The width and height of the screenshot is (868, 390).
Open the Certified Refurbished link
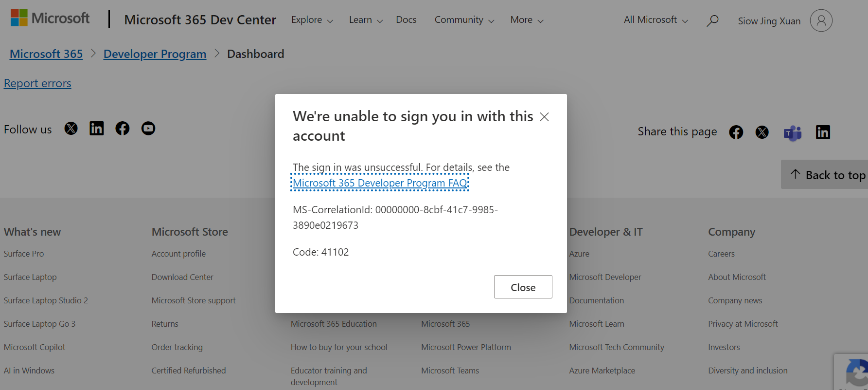point(189,371)
